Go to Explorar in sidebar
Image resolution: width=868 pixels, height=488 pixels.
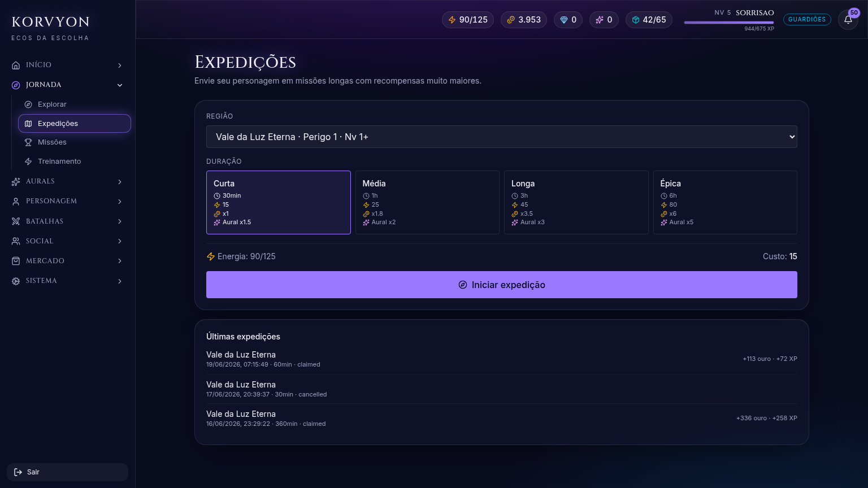point(75,104)
